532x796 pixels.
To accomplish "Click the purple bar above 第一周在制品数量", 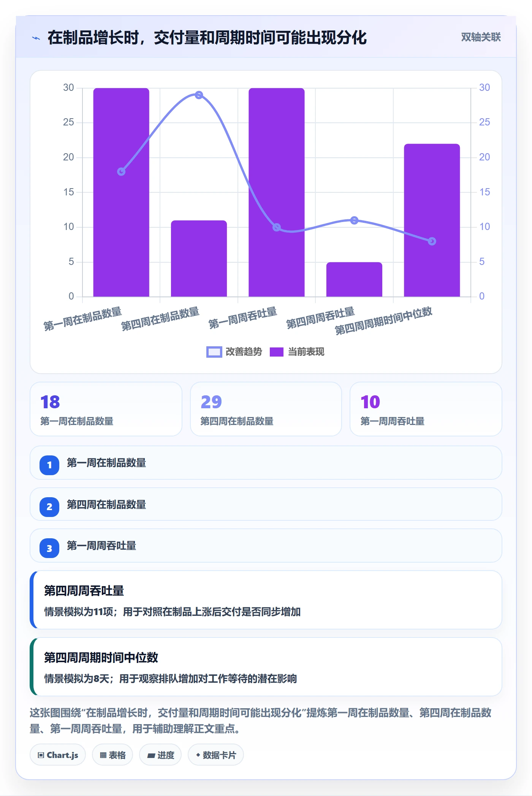I will (x=121, y=192).
